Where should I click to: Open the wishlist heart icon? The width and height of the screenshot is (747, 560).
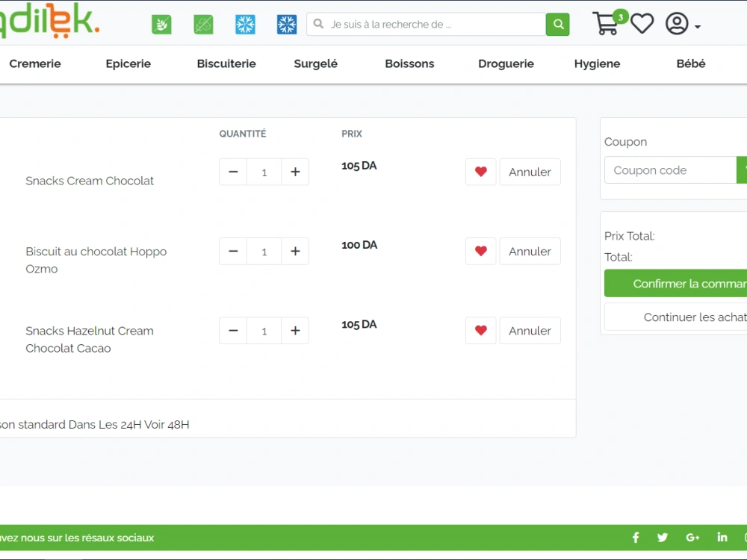[x=642, y=24]
